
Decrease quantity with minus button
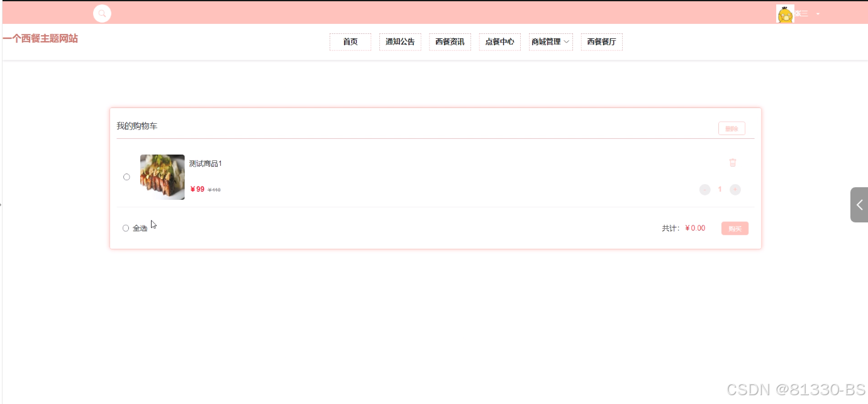coord(705,190)
